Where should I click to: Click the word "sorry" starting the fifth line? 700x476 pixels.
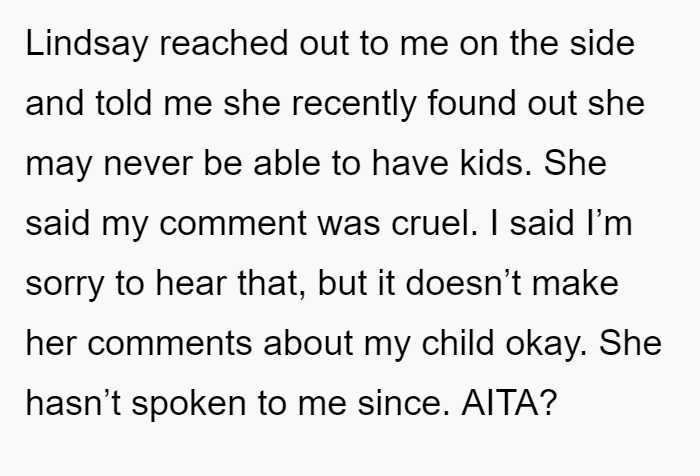pyautogui.click(x=65, y=286)
